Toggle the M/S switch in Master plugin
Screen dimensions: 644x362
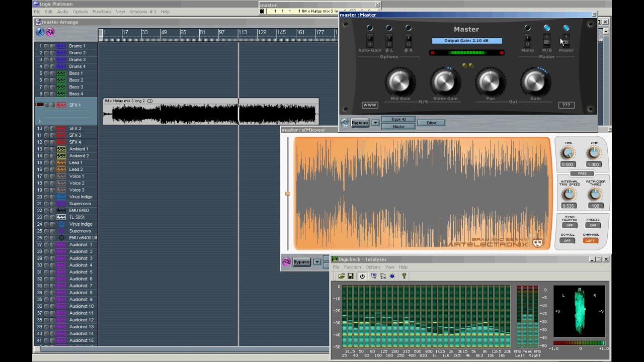pyautogui.click(x=546, y=40)
